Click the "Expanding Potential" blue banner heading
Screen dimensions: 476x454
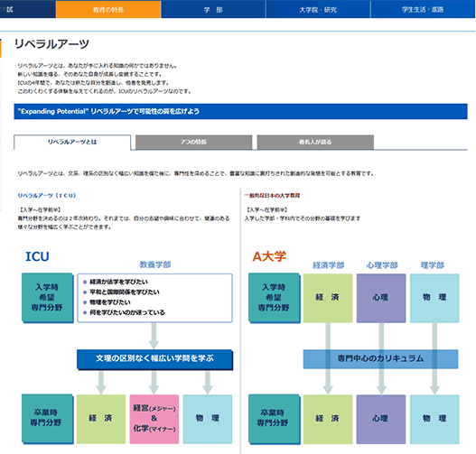coord(240,111)
